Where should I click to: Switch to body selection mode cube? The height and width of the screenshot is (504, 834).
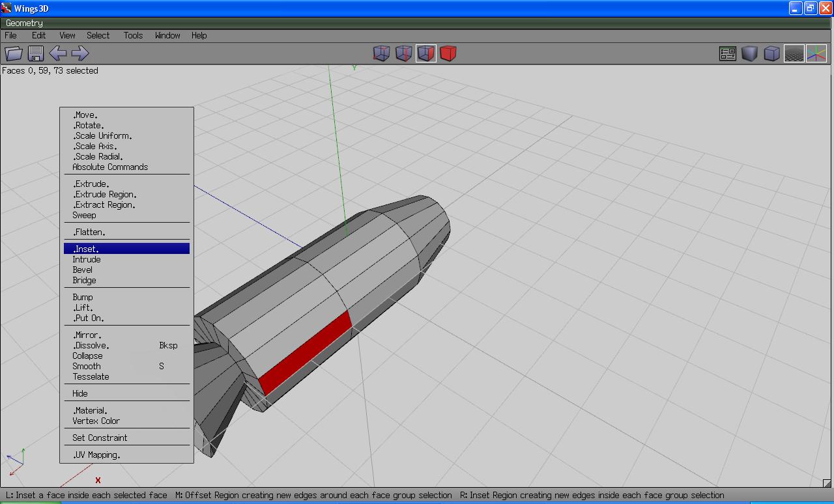click(448, 53)
